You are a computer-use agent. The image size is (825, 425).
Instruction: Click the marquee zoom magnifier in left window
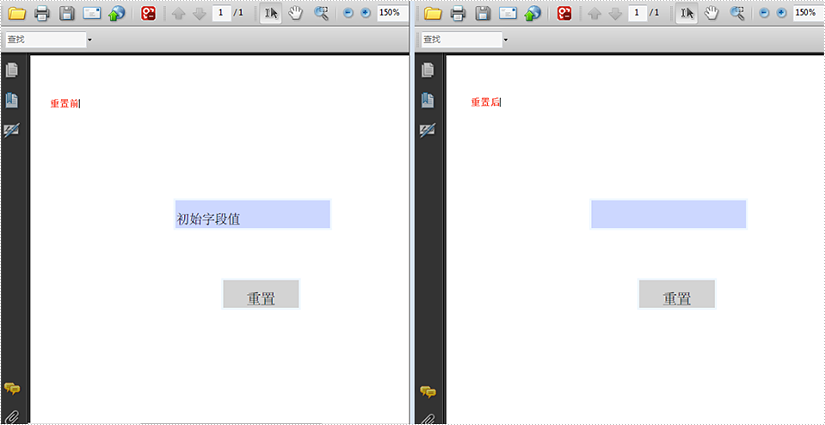[321, 13]
